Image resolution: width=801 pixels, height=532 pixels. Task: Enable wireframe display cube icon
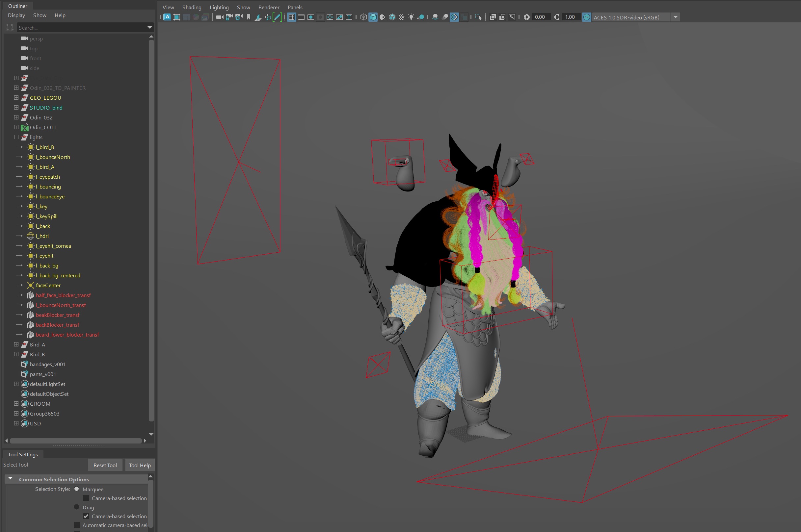[x=363, y=17]
